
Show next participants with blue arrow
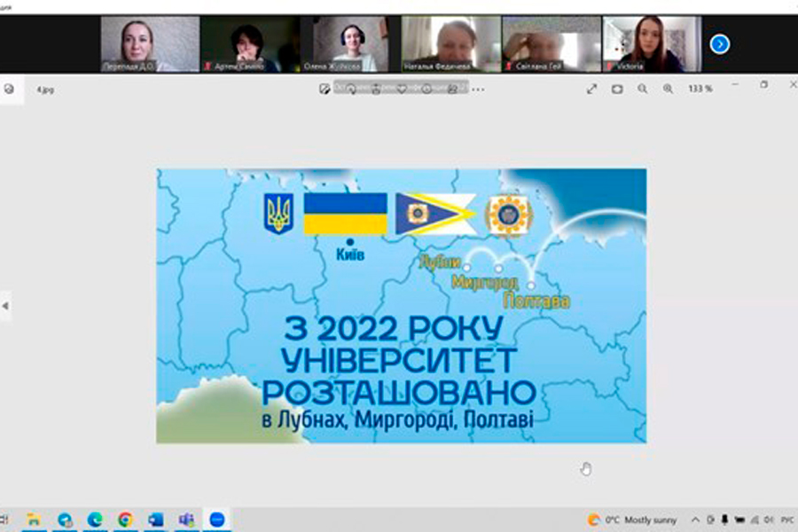click(x=720, y=43)
